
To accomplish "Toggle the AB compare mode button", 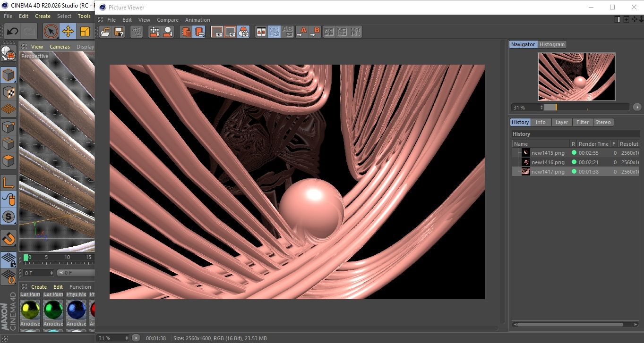I will pyautogui.click(x=261, y=32).
